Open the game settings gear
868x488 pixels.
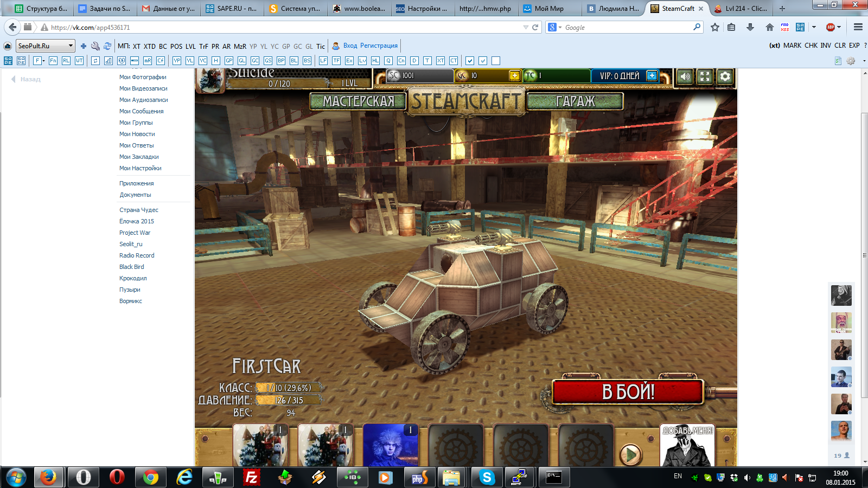point(725,76)
